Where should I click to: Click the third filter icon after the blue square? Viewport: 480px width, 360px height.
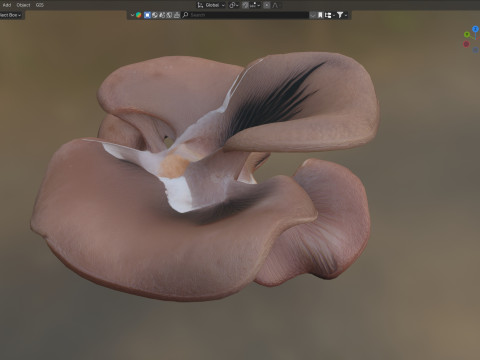[162, 15]
